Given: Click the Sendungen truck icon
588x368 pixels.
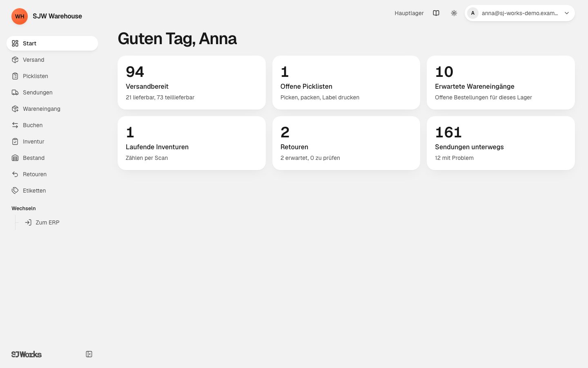Looking at the screenshot, I should [x=15, y=92].
